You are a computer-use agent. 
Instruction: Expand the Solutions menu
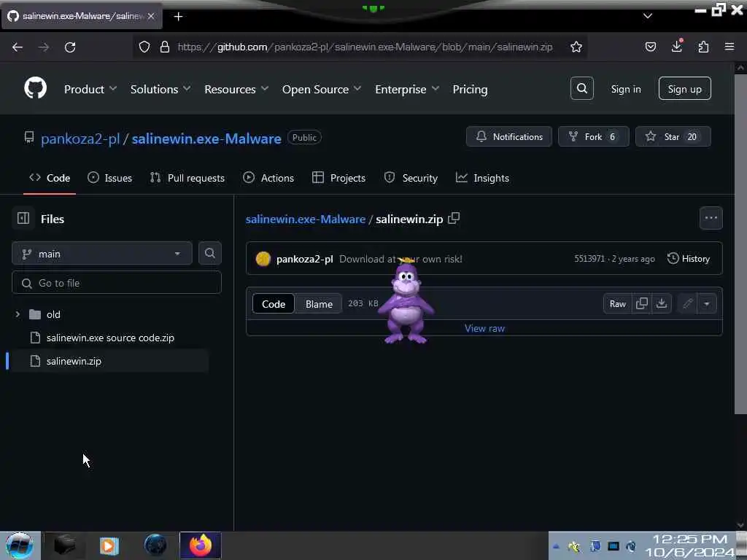160,89
